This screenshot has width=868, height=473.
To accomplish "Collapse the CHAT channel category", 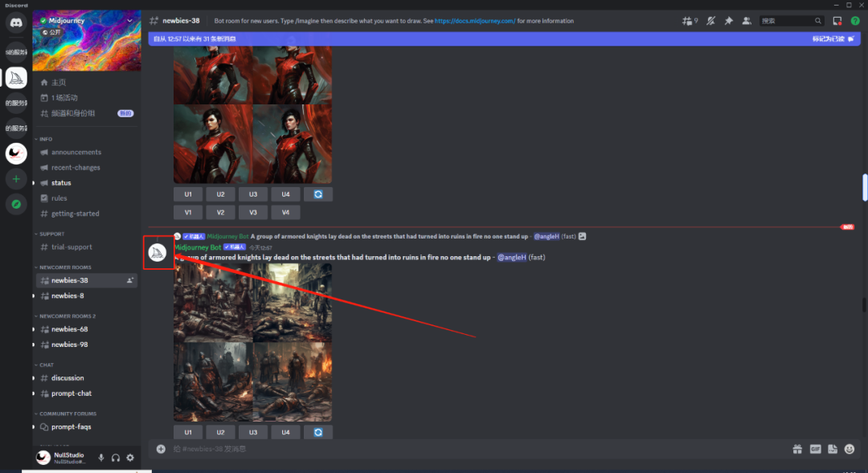I will pyautogui.click(x=44, y=365).
